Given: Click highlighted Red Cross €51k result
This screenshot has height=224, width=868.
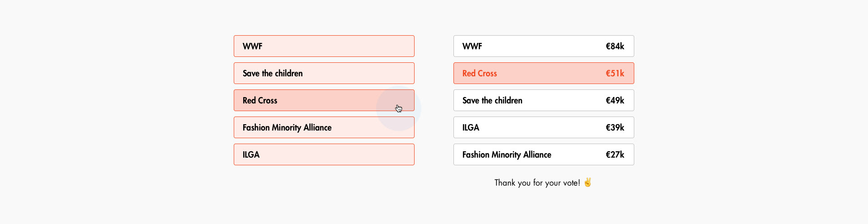Looking at the screenshot, I should [543, 73].
